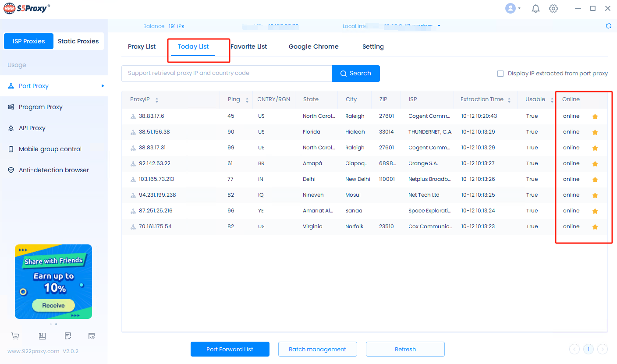
Task: Click the Batch management button
Action: coord(318,349)
